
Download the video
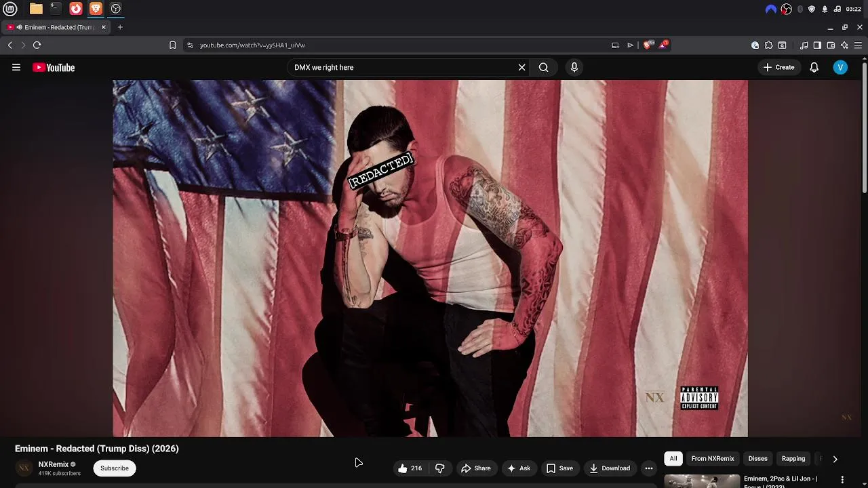tap(609, 468)
